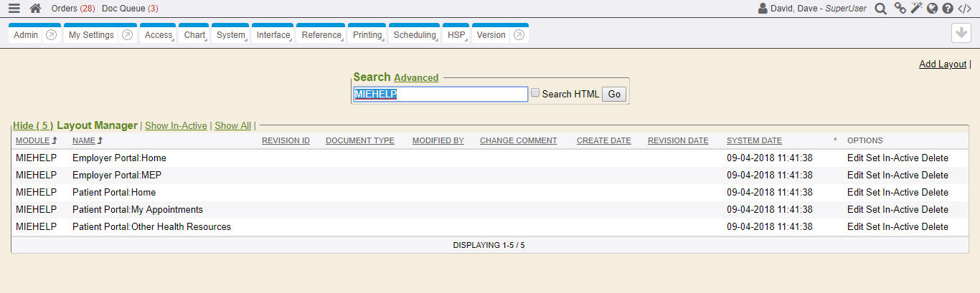This screenshot has width=980, height=293.
Task: Expand the Scheduling tab dropdown
Action: 415,35
